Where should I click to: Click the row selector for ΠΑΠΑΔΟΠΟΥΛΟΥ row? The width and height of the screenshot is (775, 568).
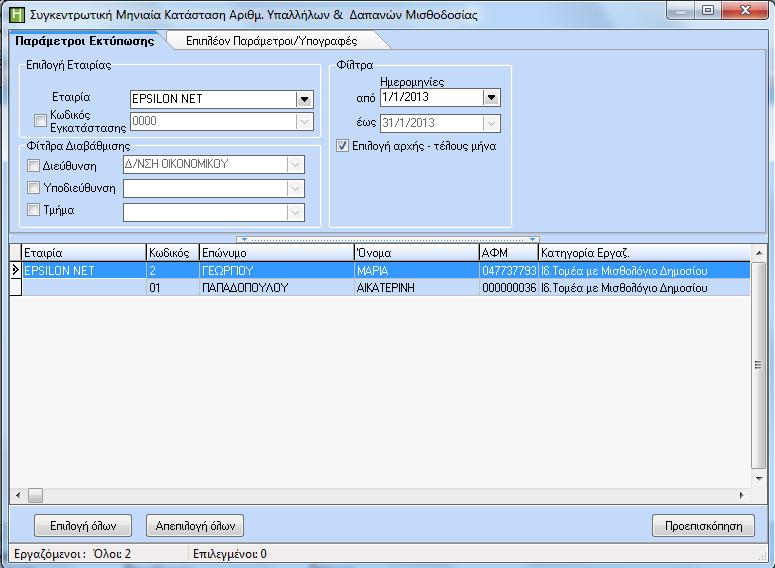pos(15,287)
